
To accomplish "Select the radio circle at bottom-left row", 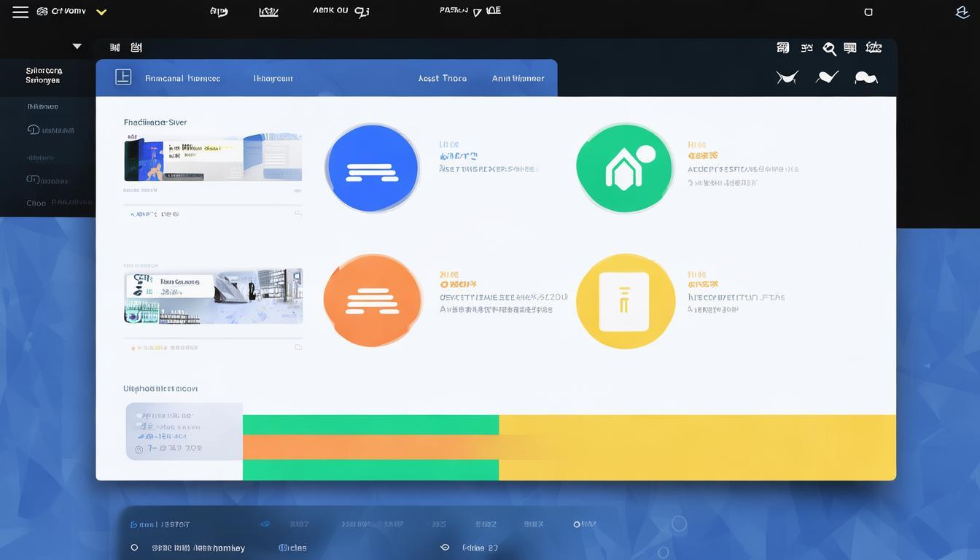I will [134, 548].
